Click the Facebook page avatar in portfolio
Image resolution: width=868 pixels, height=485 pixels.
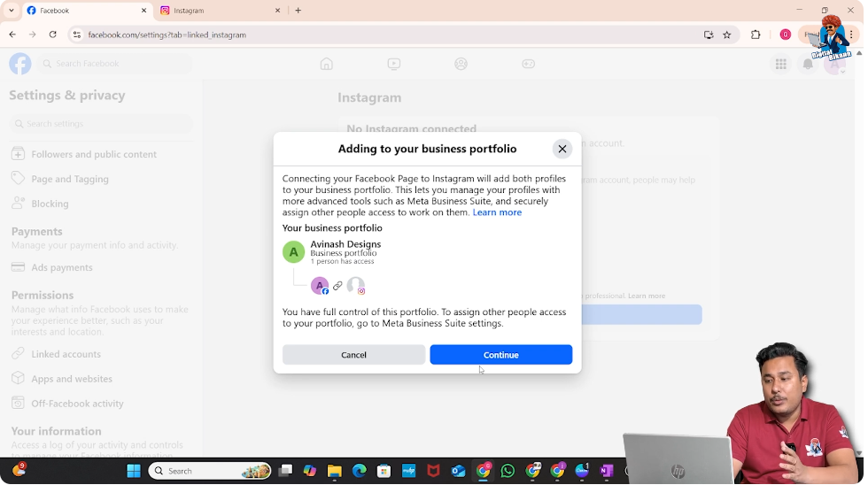(x=320, y=285)
